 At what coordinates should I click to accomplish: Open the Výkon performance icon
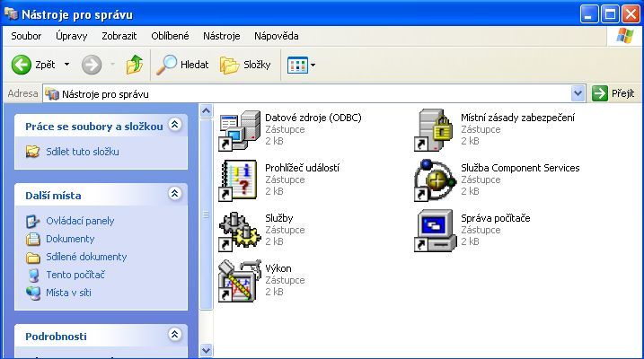coord(240,281)
